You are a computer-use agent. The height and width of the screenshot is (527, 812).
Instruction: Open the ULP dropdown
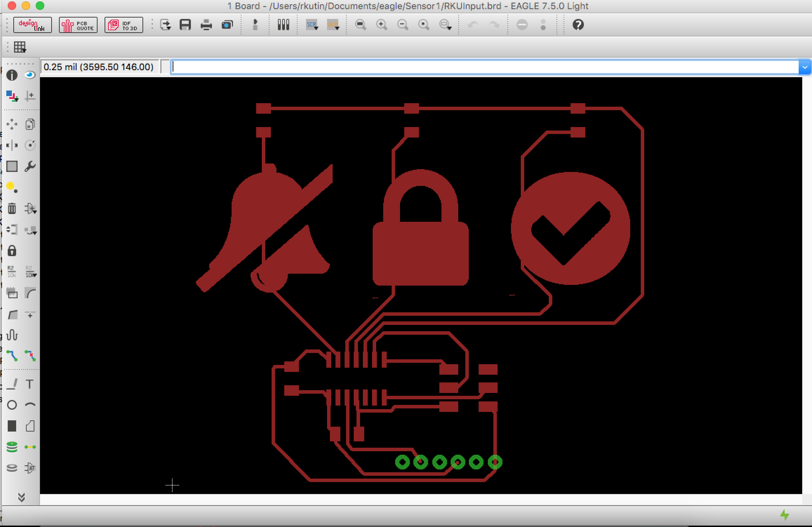coord(333,25)
